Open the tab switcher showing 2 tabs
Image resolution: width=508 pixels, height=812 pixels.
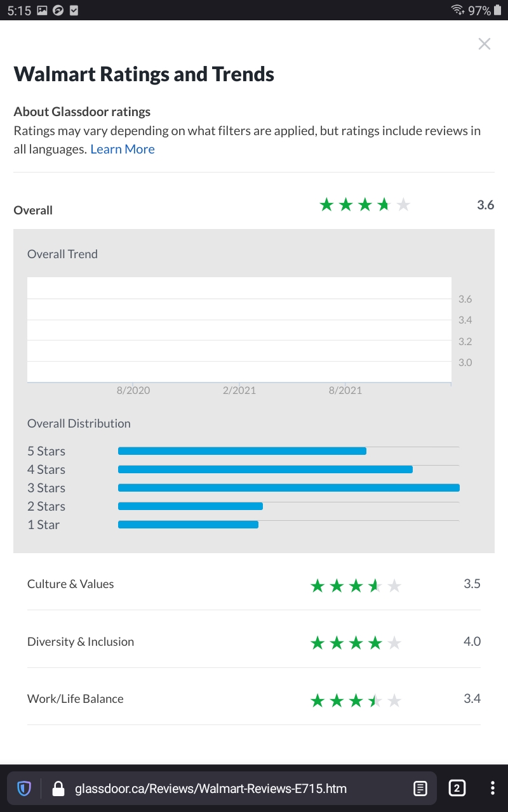457,789
